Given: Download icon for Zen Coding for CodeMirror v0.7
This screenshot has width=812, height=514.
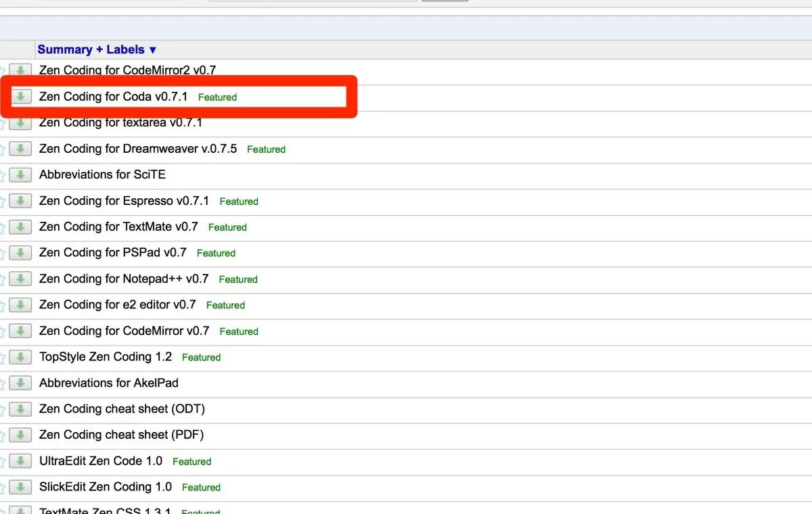Looking at the screenshot, I should click(x=20, y=331).
